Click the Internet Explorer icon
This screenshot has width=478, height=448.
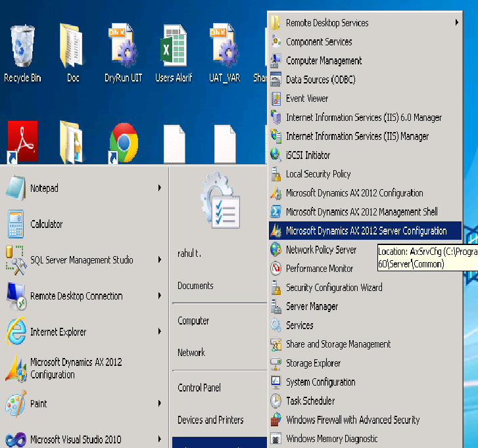[16, 331]
